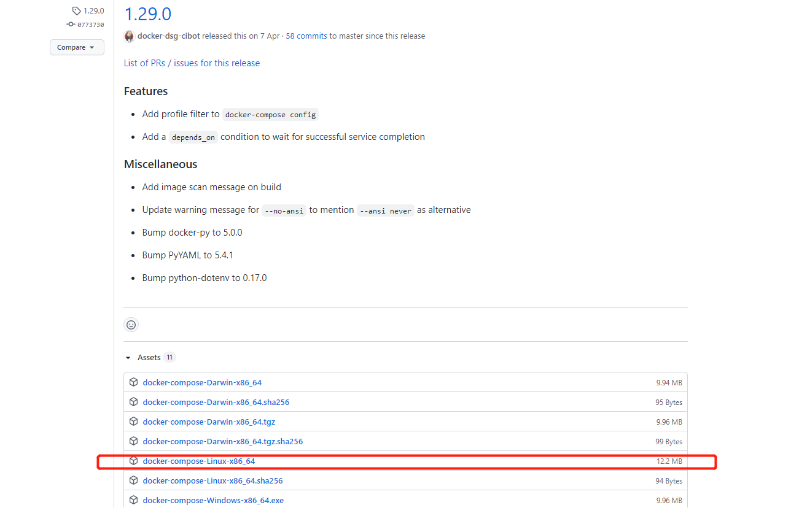This screenshot has height=532, width=791.
Task: Open the 1.29.0 release title link
Action: (x=147, y=13)
